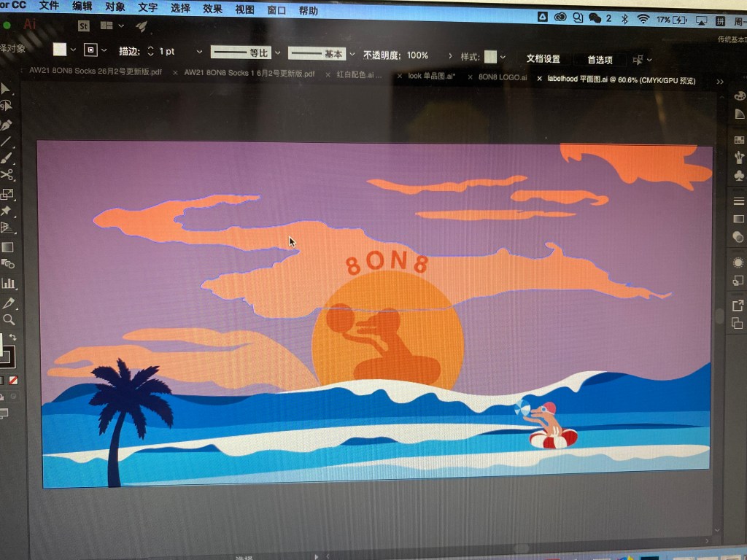Open the stroke weight dropdown
The width and height of the screenshot is (747, 560).
coord(199,52)
